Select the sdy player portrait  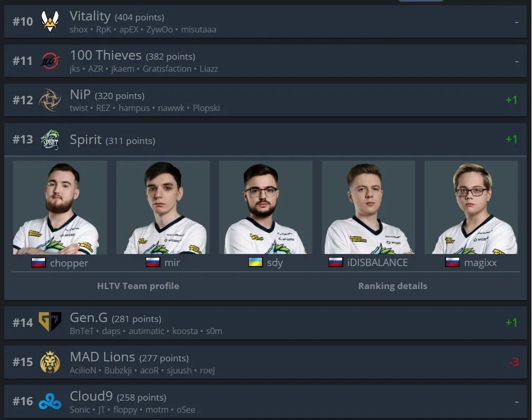click(266, 207)
